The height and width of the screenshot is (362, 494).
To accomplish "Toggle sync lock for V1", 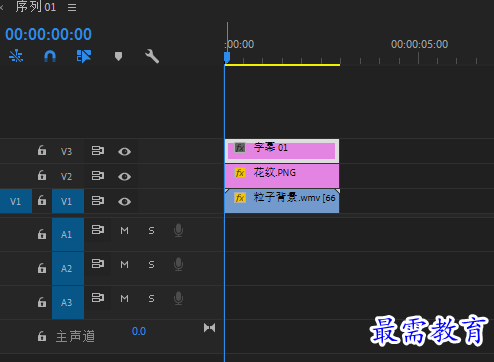I will [98, 201].
